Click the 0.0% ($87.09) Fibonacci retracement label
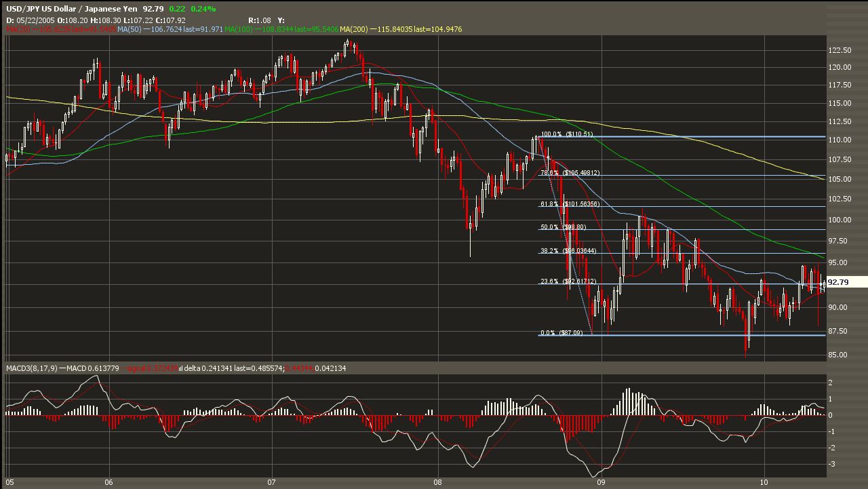The image size is (868, 489). pos(563,334)
